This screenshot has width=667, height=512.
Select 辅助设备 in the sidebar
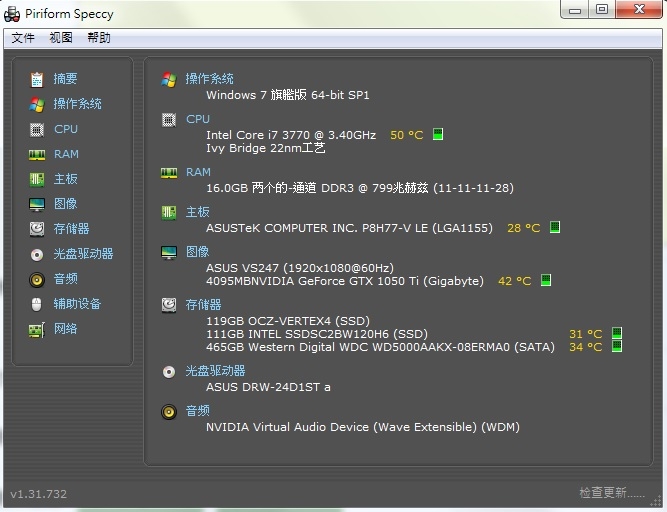pos(77,304)
